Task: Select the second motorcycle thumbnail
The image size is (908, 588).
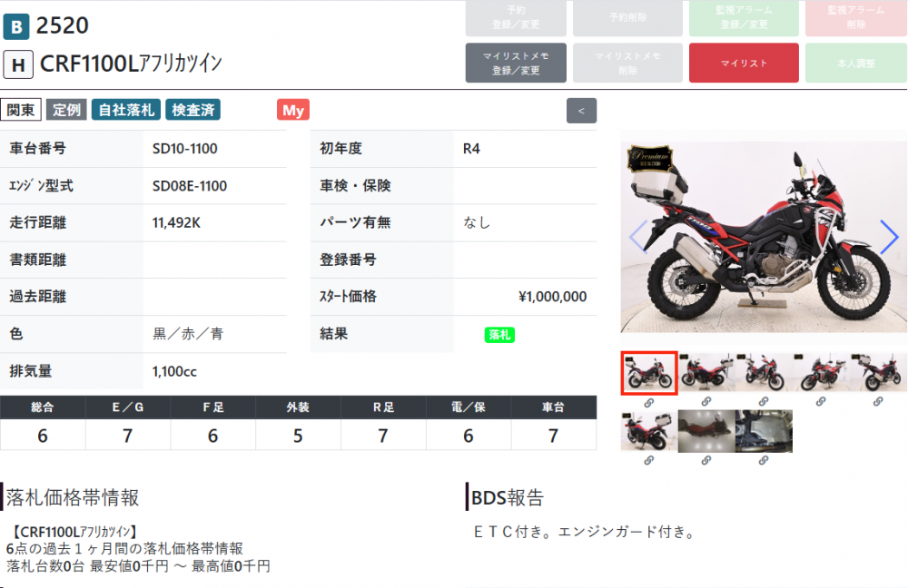Action: tap(706, 373)
